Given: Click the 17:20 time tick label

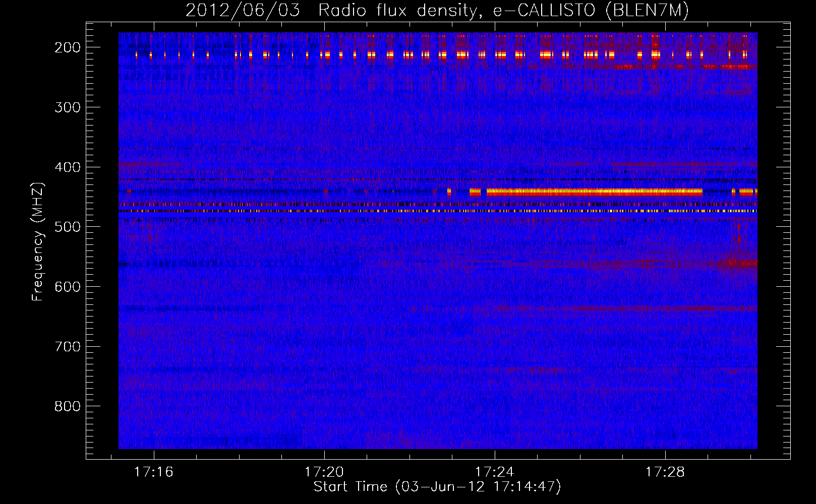Looking at the screenshot, I should tap(324, 472).
